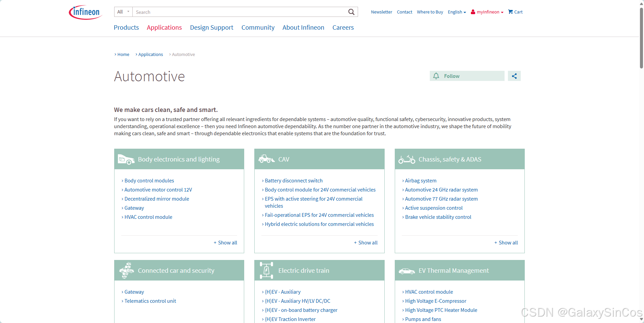Viewport: 644px width, 323px height.
Task: Go to Home breadcrumb
Action: (x=123, y=54)
